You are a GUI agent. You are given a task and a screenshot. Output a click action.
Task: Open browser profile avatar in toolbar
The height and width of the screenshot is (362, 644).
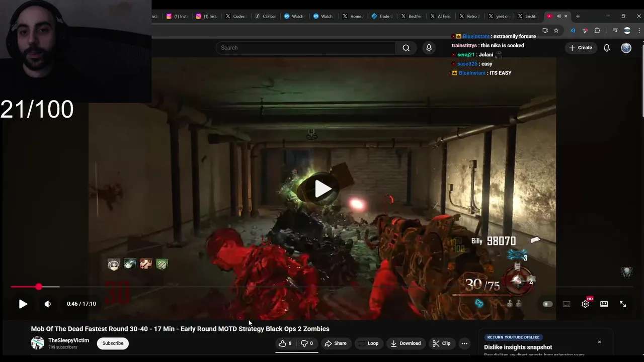coord(627,31)
